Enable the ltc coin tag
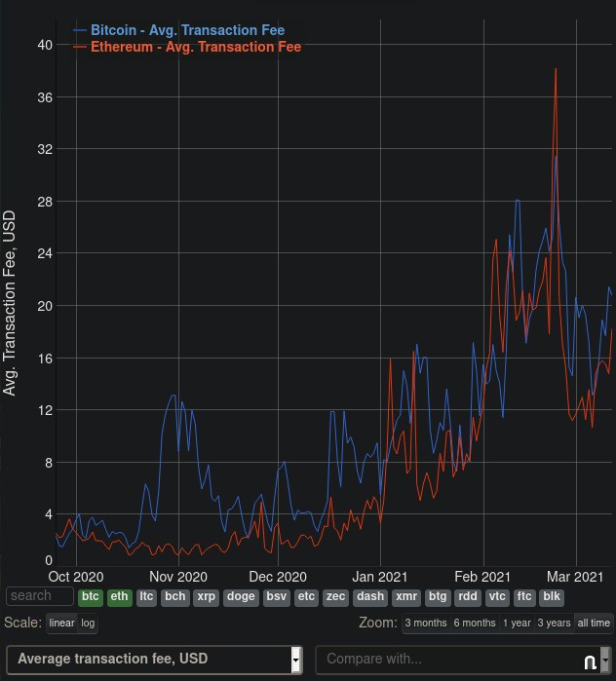This screenshot has width=616, height=681. [x=146, y=597]
